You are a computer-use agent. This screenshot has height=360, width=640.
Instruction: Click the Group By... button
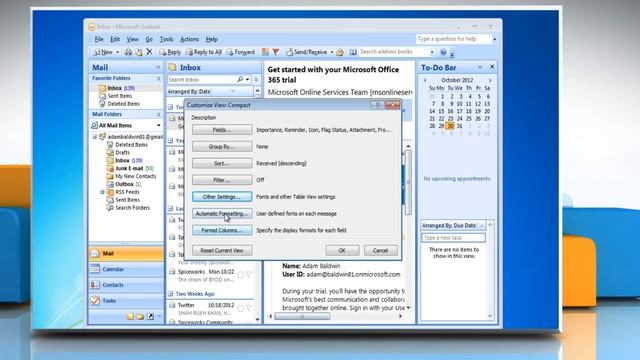[222, 147]
